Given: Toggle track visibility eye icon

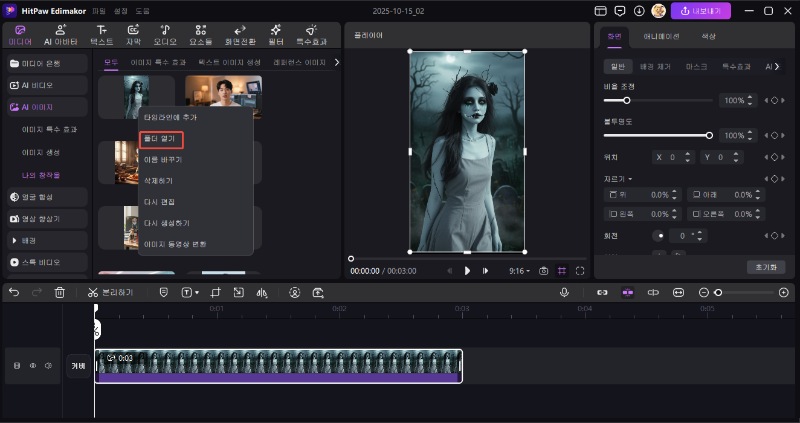Looking at the screenshot, I should click(x=32, y=366).
